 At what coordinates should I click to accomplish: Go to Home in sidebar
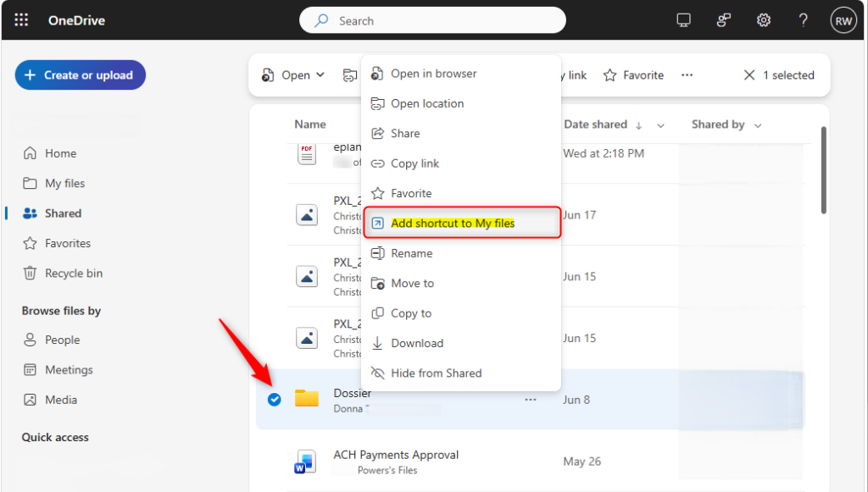pos(50,153)
